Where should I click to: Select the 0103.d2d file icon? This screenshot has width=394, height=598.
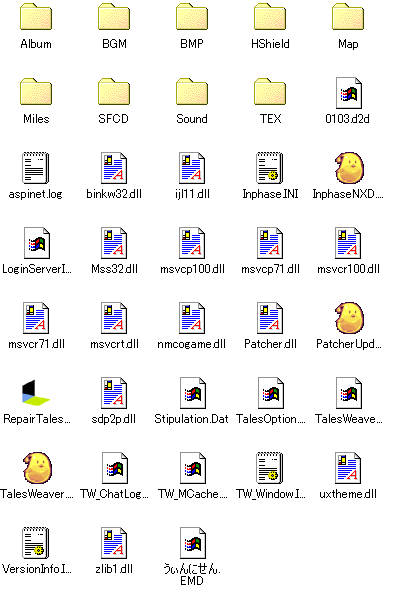349,93
